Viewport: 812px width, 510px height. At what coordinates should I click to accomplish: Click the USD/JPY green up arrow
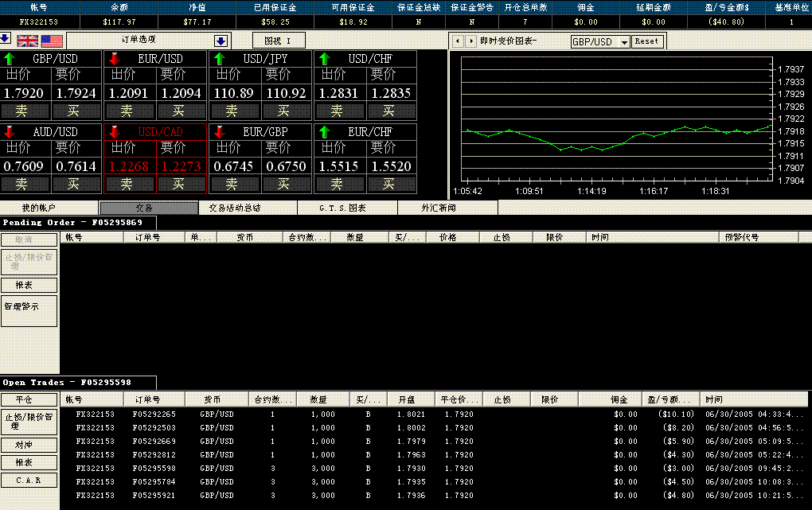click(x=220, y=59)
